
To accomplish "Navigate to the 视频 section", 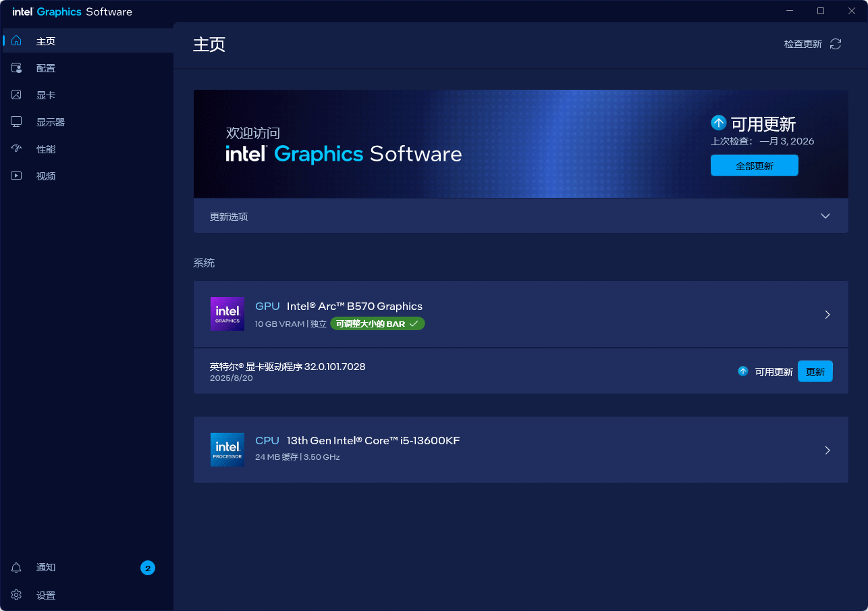I will coord(88,176).
